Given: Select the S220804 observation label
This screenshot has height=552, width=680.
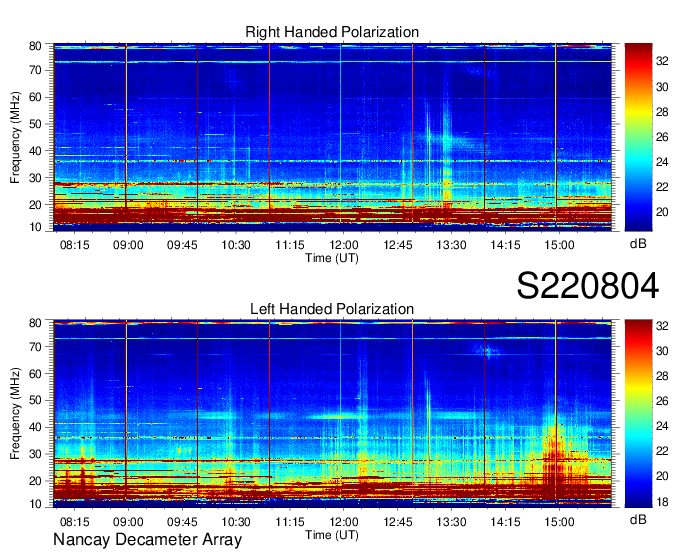Looking at the screenshot, I should coord(588,286).
